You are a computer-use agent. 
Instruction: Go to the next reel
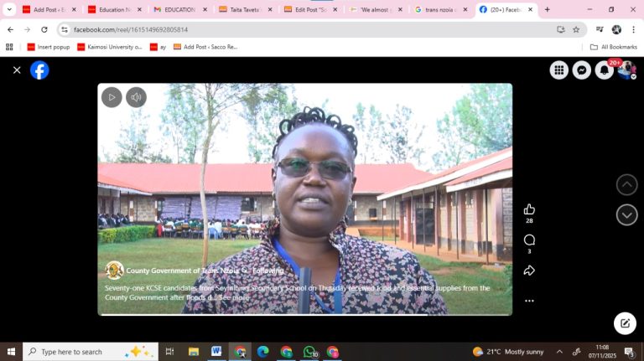pos(626,215)
